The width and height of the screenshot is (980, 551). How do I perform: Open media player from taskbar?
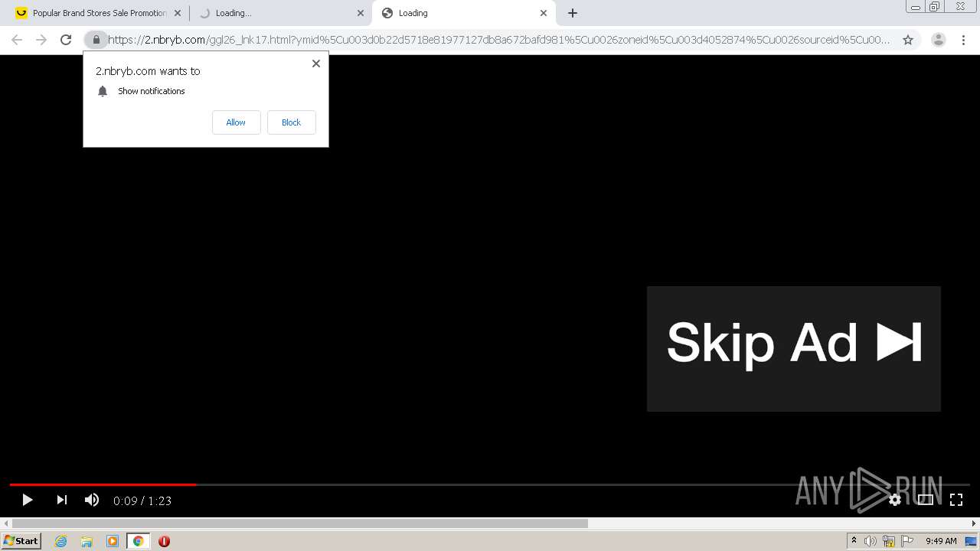(112, 541)
